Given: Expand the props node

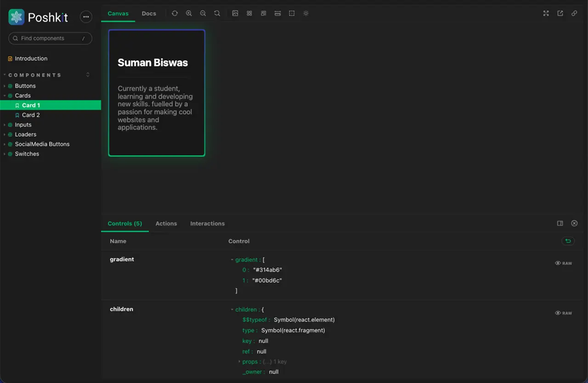Looking at the screenshot, I should tap(239, 361).
